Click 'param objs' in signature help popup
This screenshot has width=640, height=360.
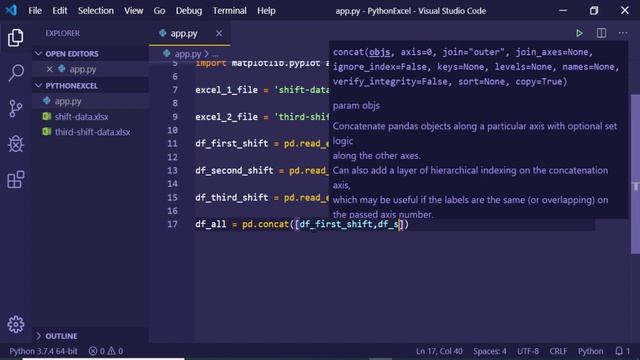pyautogui.click(x=356, y=106)
